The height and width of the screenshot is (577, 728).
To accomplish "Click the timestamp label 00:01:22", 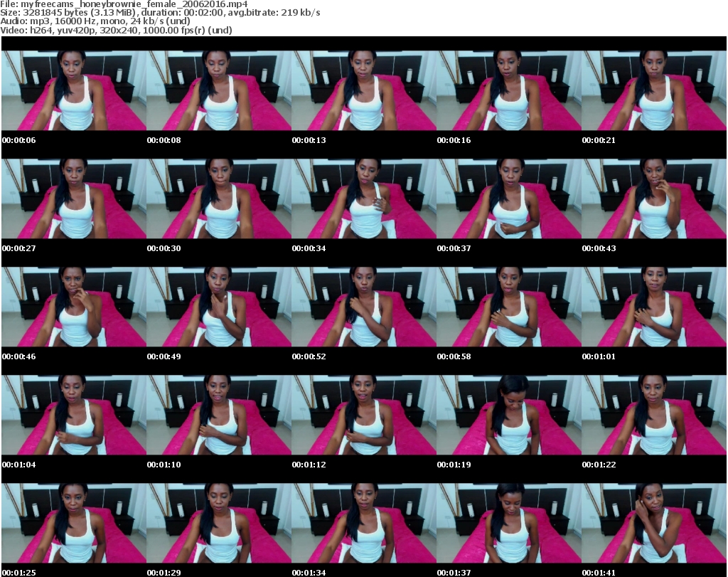I will pyautogui.click(x=599, y=465).
